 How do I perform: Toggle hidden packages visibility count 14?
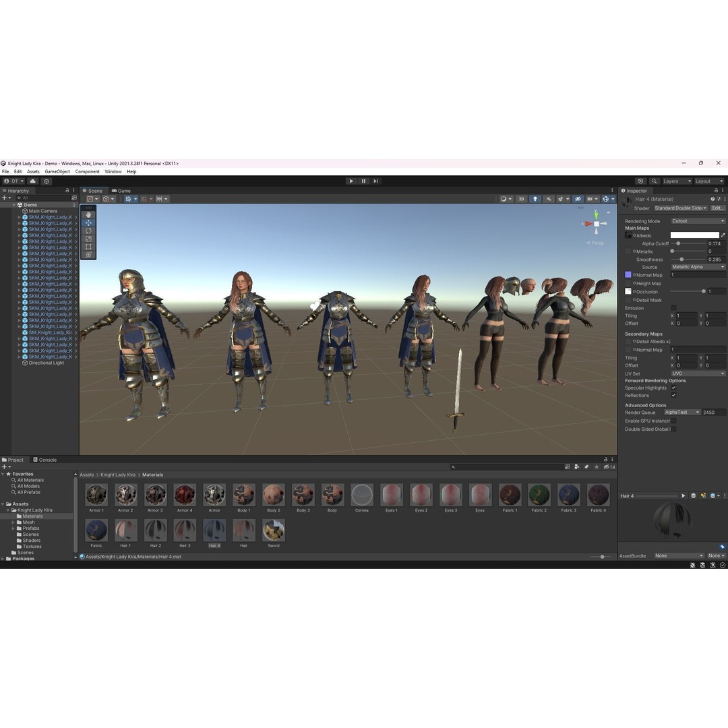609,466
